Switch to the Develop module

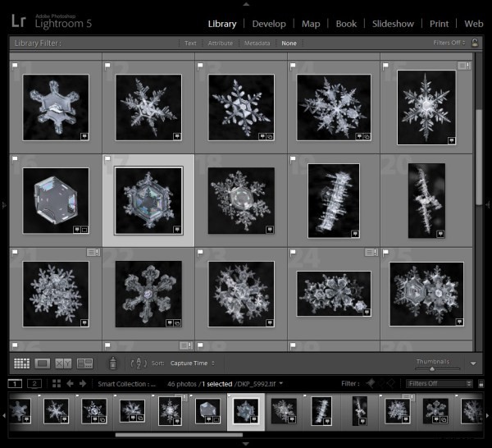point(269,24)
